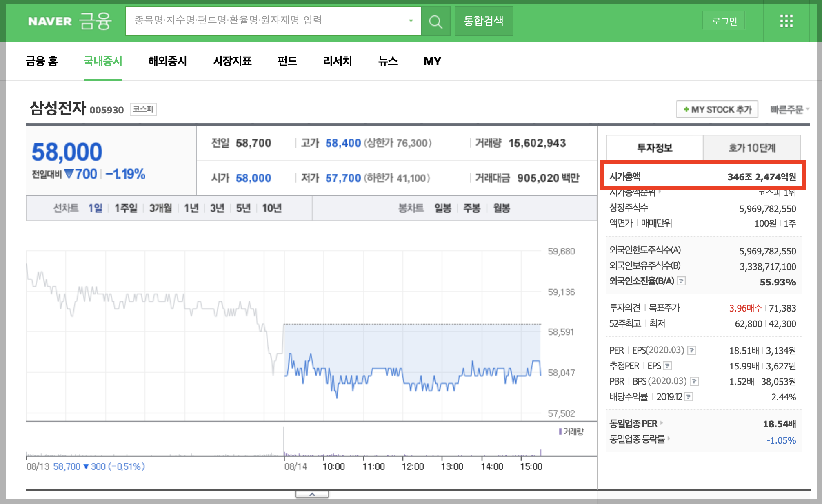
Task: Select the 일봉 candlestick chart
Action: [x=442, y=208]
